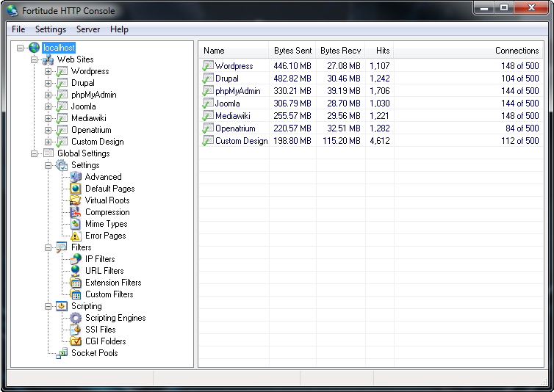Sort list by Bytes Sent column header
This screenshot has width=554, height=392.
[292, 51]
